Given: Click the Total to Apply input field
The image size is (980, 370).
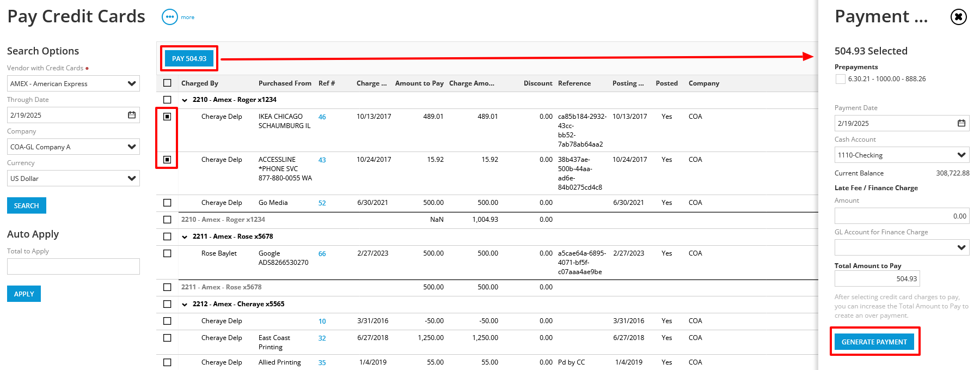Looking at the screenshot, I should click(73, 266).
